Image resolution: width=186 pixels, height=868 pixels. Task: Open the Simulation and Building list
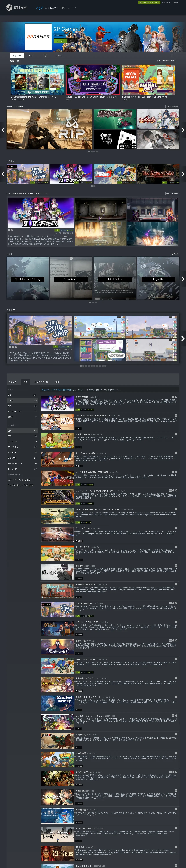click(x=28, y=278)
